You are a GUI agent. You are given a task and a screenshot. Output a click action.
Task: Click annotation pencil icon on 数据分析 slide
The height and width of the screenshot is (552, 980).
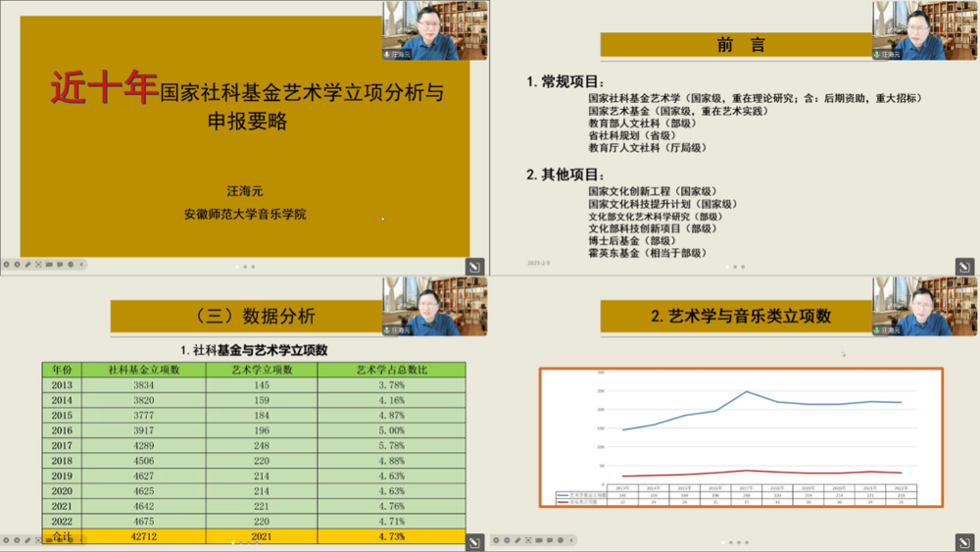(474, 541)
